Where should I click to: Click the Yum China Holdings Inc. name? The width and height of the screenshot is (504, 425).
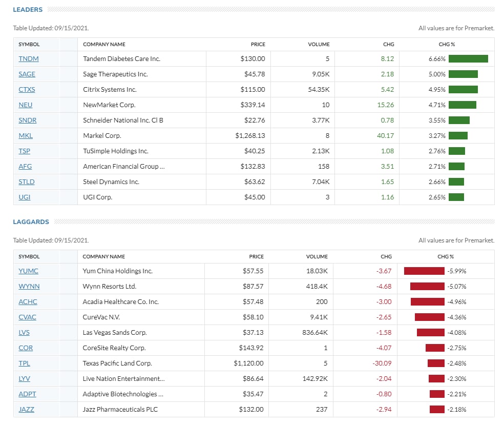[x=117, y=271]
